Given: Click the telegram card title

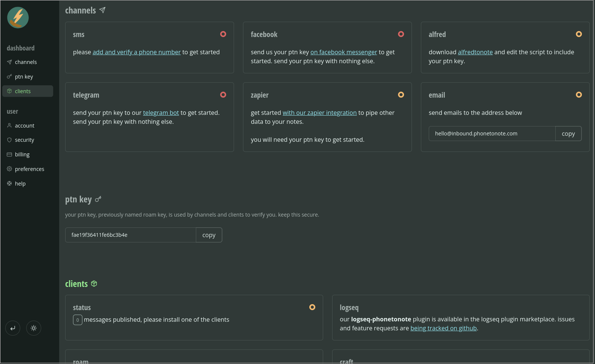Looking at the screenshot, I should point(86,95).
